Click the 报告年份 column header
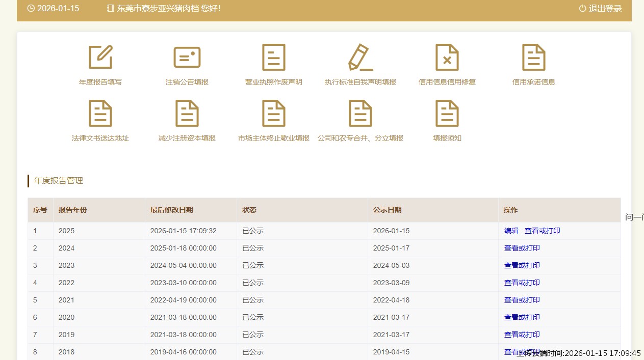 [73, 210]
